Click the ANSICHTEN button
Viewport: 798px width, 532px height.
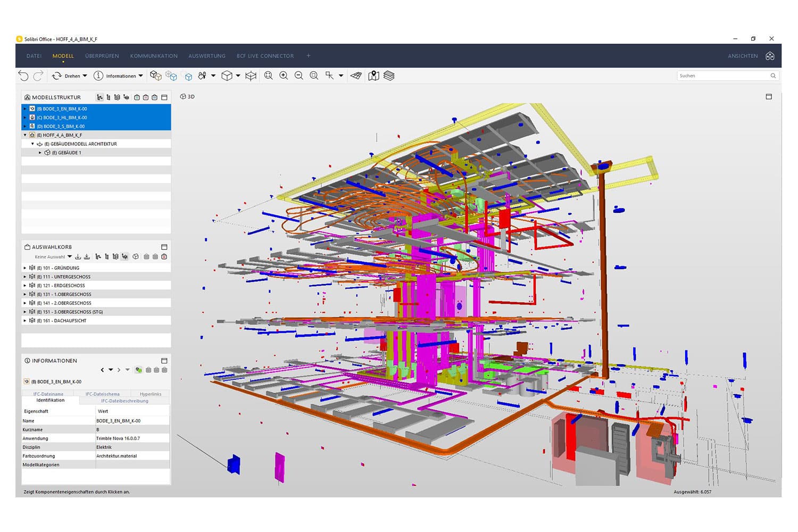click(x=743, y=56)
